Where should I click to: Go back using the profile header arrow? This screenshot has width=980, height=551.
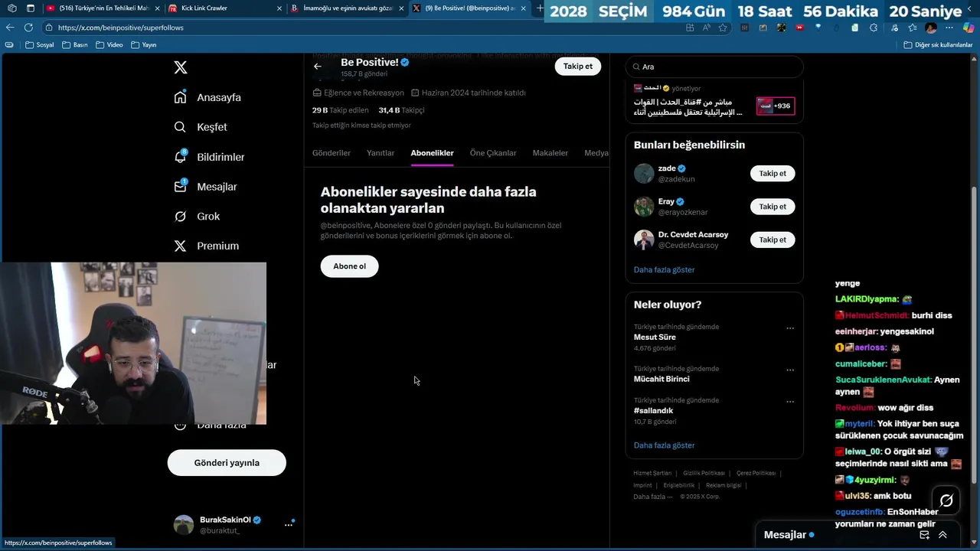tap(318, 67)
